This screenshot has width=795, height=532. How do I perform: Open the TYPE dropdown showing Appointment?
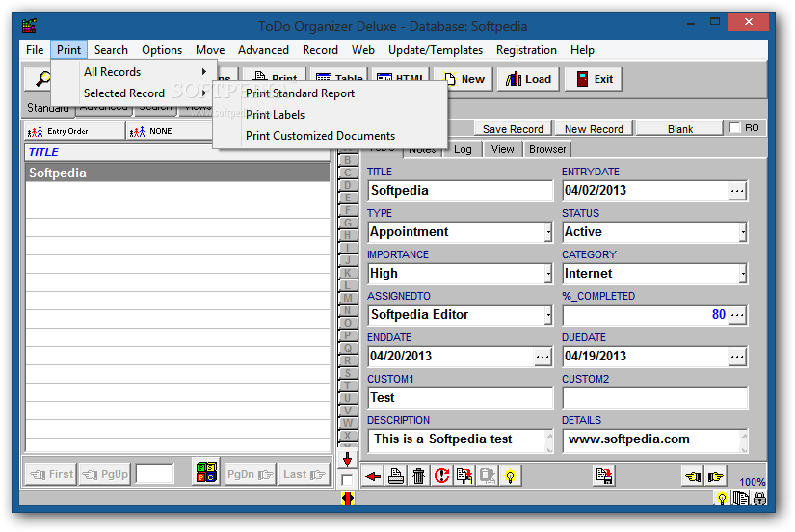click(548, 232)
